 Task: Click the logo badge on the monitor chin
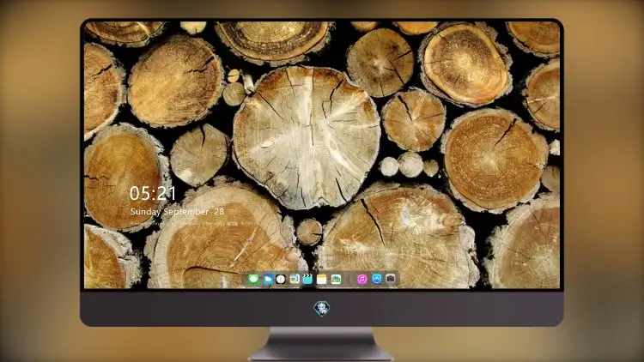[x=322, y=308]
